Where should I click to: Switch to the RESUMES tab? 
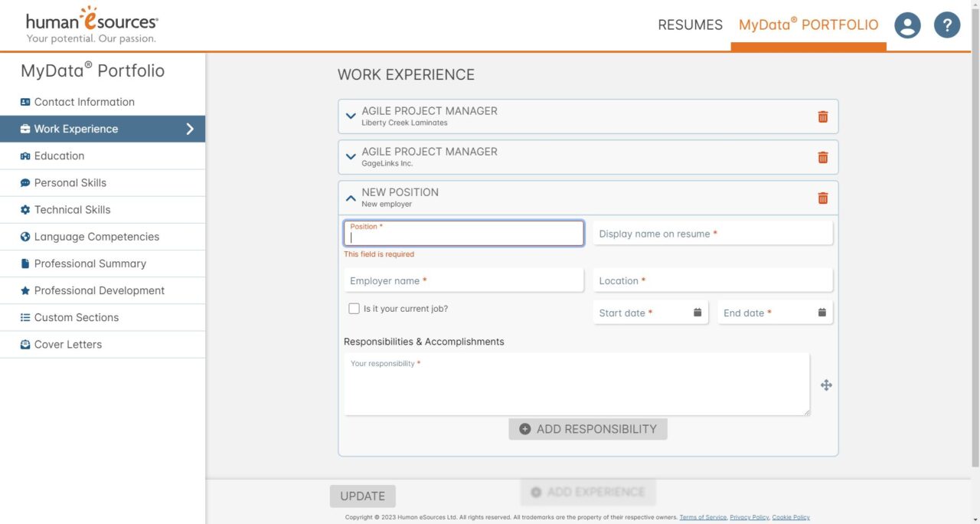(x=690, y=25)
